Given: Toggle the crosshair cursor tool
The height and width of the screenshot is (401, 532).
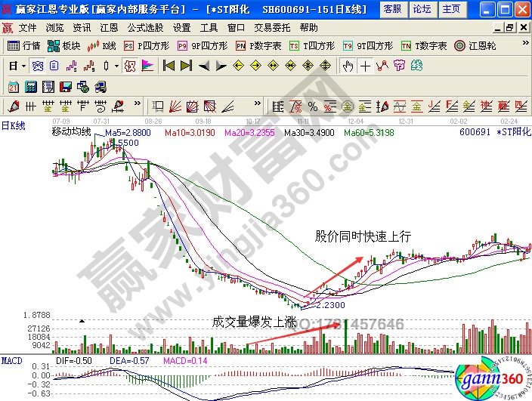Looking at the screenshot, I should click(365, 66).
